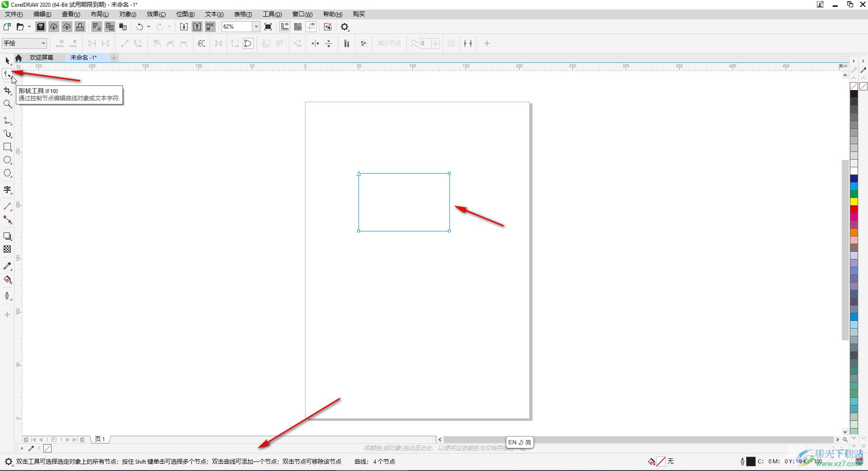Screen dimensions: 868x471
Task: Click the fill color indicator in status bar
Action: click(660, 462)
